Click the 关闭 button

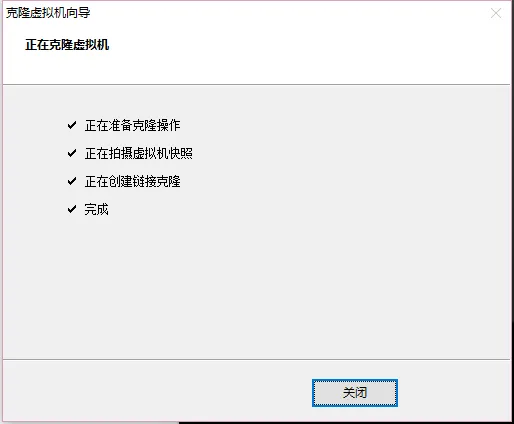click(355, 393)
